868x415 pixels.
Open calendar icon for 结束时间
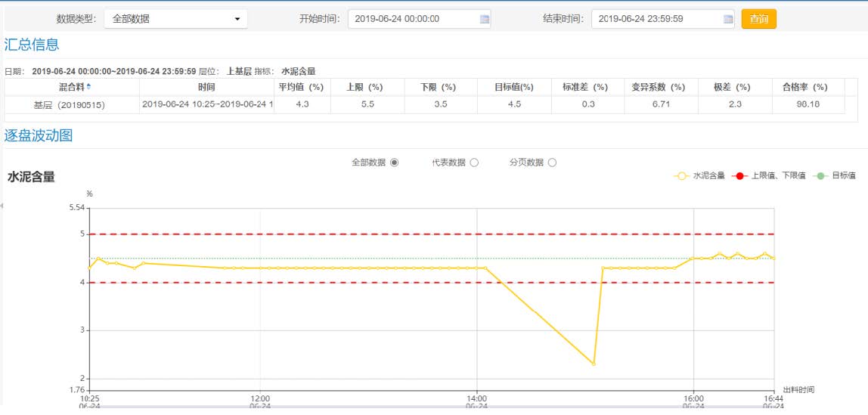pos(728,20)
